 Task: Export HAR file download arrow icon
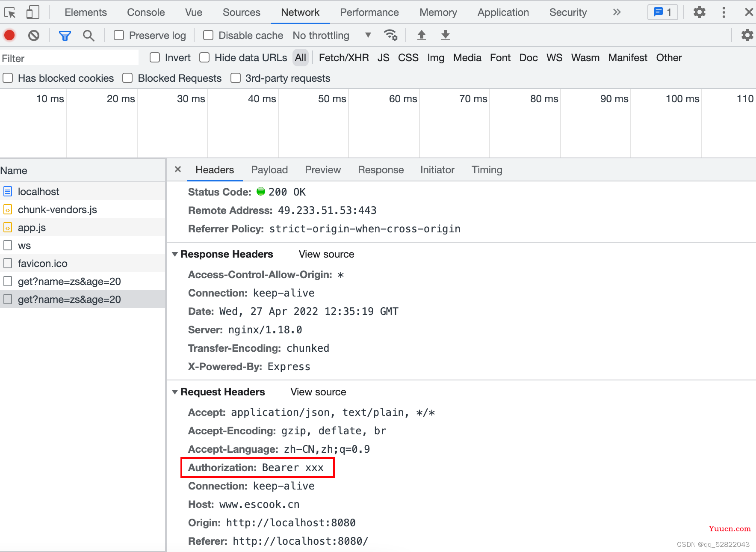(446, 35)
